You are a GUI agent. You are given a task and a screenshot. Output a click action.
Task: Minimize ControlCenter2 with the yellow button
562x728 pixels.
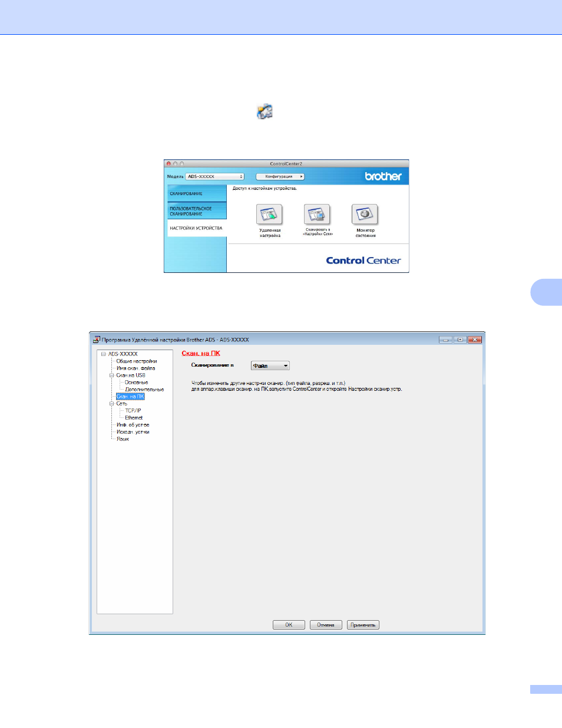click(175, 164)
